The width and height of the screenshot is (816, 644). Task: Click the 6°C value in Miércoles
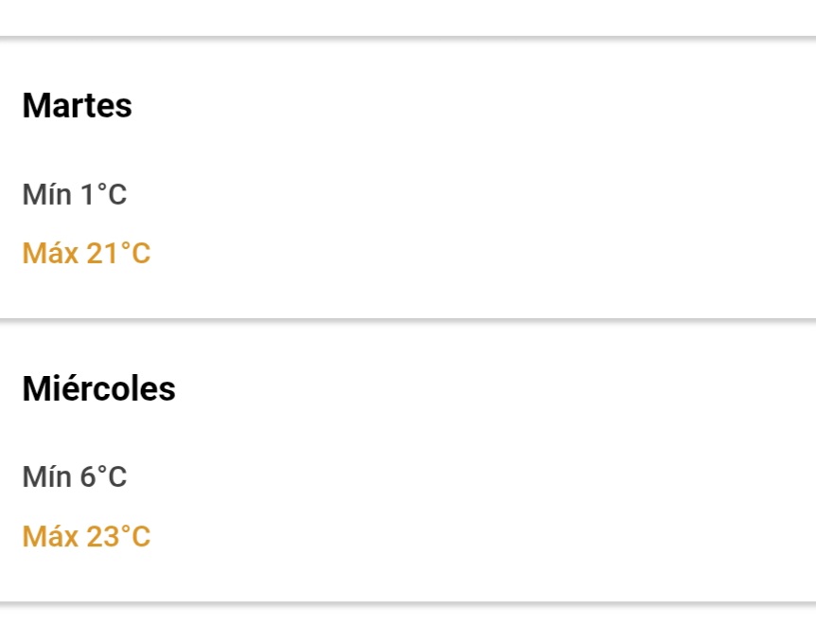[103, 476]
